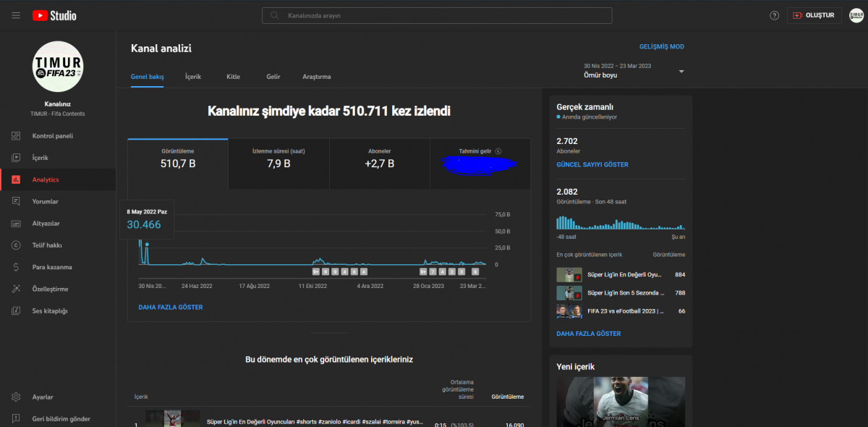Viewport: 868px width, 427px height.
Task: Open the thumbnail of the video with 884 views
Action: (569, 275)
